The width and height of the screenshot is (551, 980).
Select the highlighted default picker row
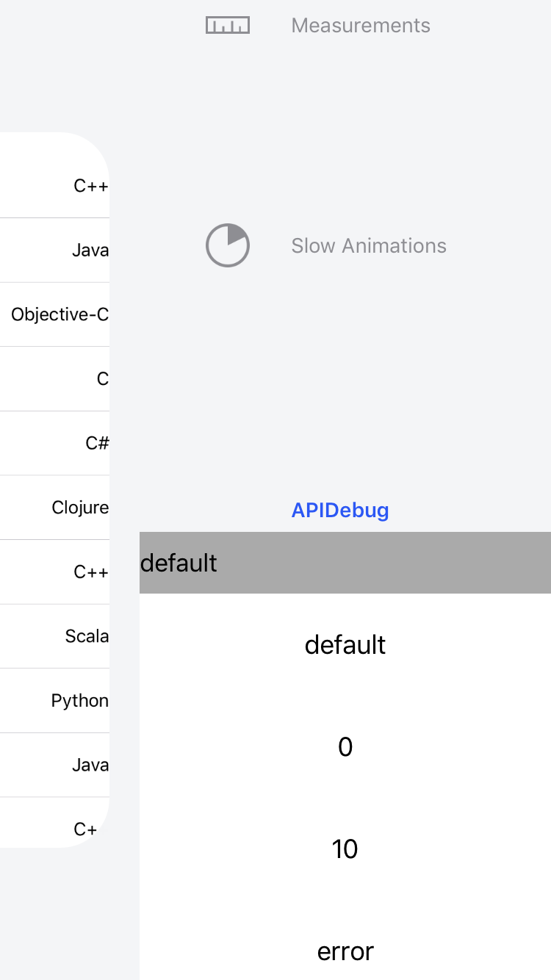click(x=345, y=563)
